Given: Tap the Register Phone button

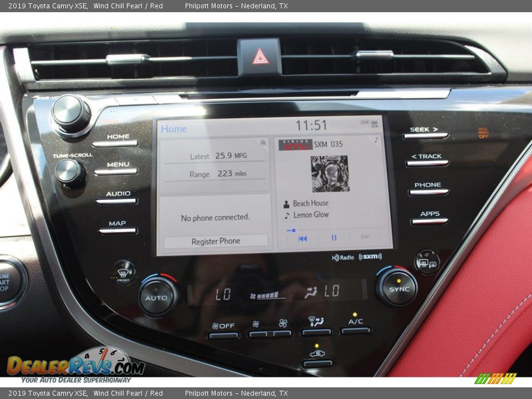Looking at the screenshot, I should pyautogui.click(x=215, y=241).
